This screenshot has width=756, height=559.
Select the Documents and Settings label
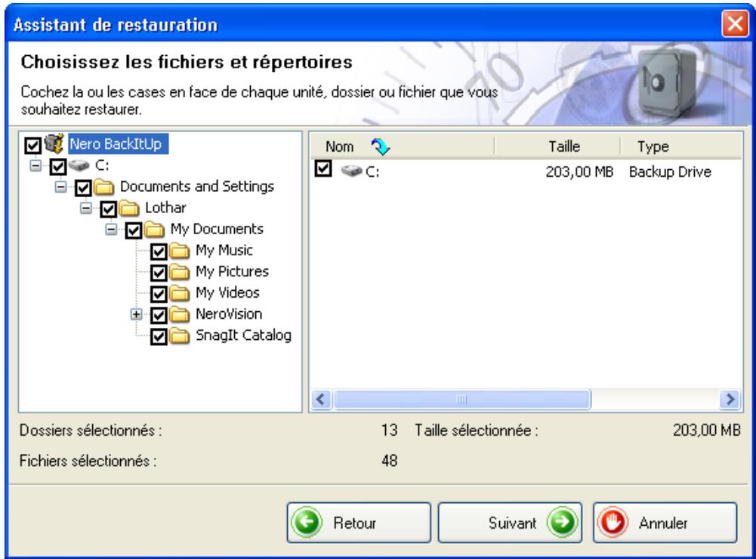[x=196, y=187]
